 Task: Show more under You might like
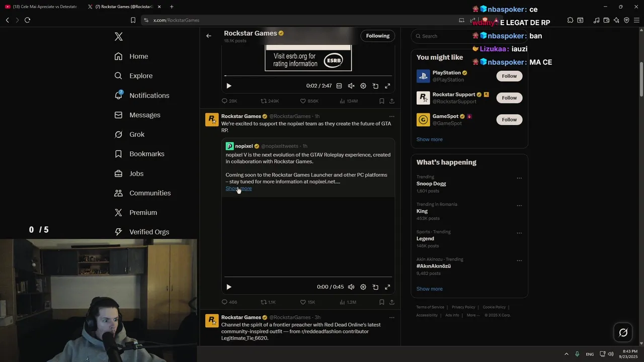(430, 139)
